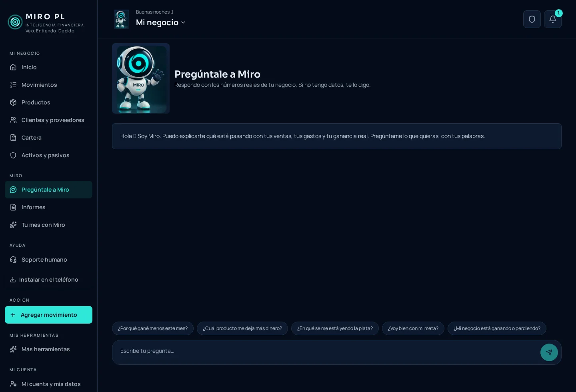Open Más herramientas
Image resolution: width=576 pixels, height=392 pixels.
coord(48,349)
